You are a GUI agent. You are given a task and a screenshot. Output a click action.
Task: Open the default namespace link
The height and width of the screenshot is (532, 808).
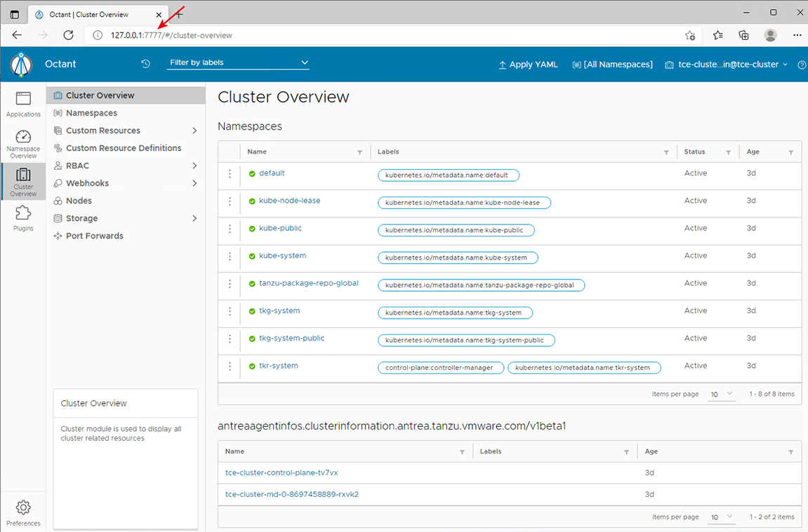tap(272, 173)
